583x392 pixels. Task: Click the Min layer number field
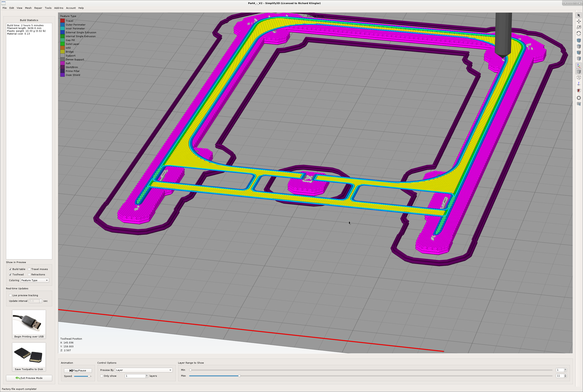click(560, 370)
